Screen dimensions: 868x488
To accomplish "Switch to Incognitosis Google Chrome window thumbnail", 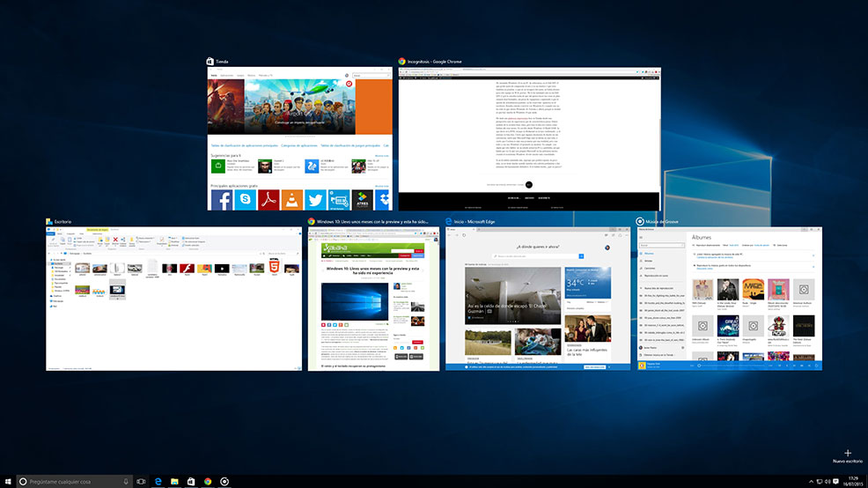I will tap(529, 138).
